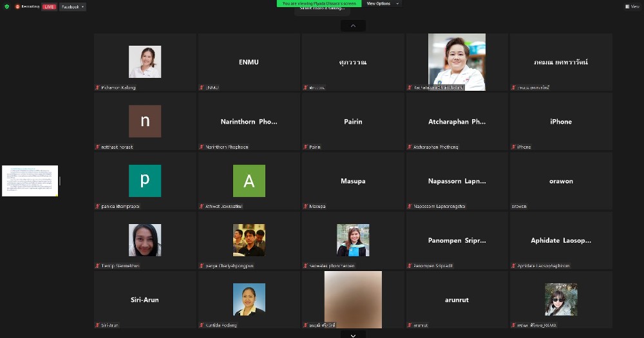The width and height of the screenshot is (644, 338).
Task: Click the green 'A' avatar of Athiwat
Action: pos(249,181)
